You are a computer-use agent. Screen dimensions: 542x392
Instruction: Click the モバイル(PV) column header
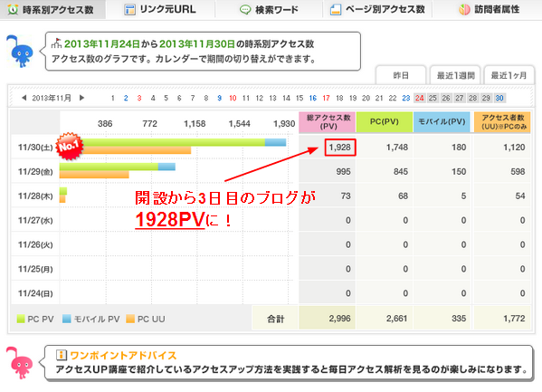coord(442,122)
